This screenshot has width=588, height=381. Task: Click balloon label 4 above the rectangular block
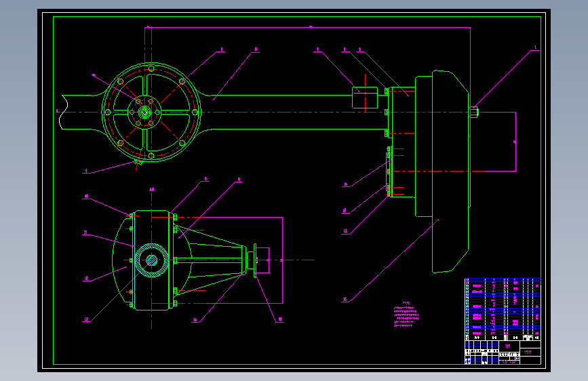(317, 49)
